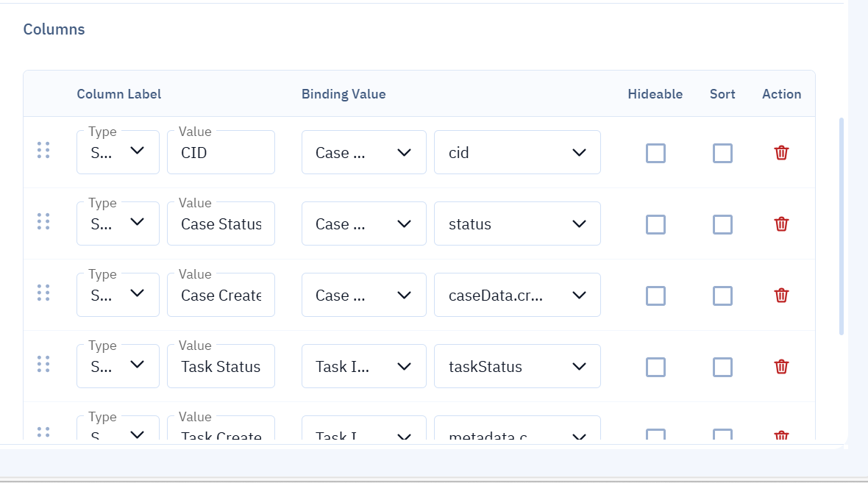
Task: Open the cid binding value dropdown
Action: coord(517,153)
